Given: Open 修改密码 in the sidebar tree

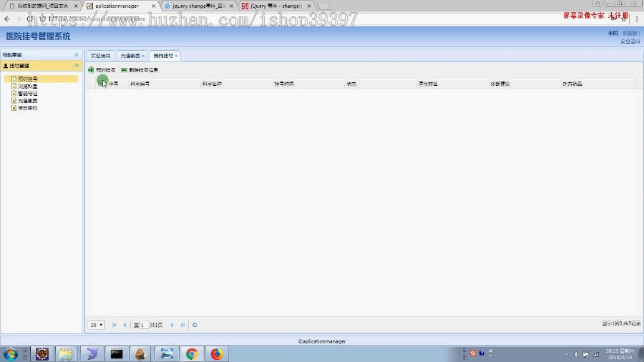Looking at the screenshot, I should coord(27,108).
